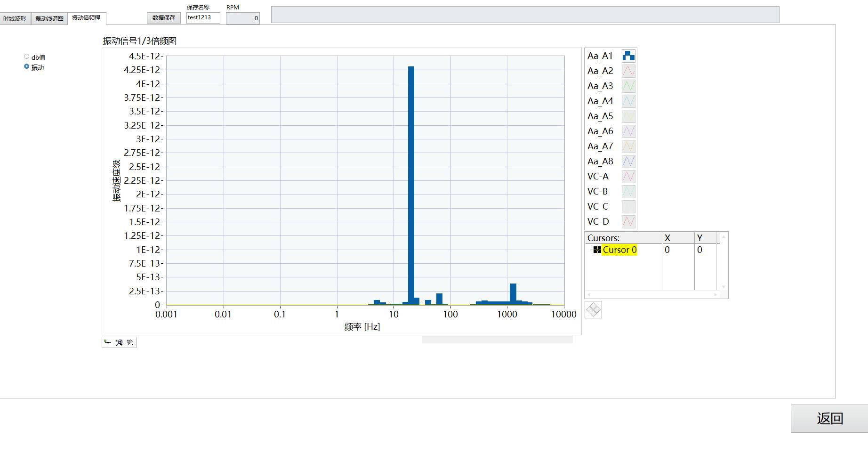Switch to the 振动线谱图 tab
Viewport: 868px width, 454px height.
click(49, 19)
